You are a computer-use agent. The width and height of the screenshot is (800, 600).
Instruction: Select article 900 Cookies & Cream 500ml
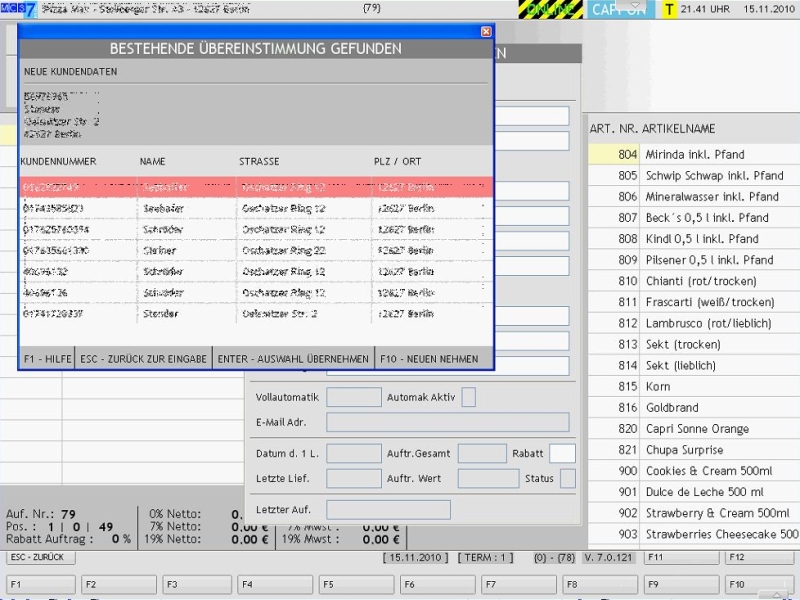(694, 471)
